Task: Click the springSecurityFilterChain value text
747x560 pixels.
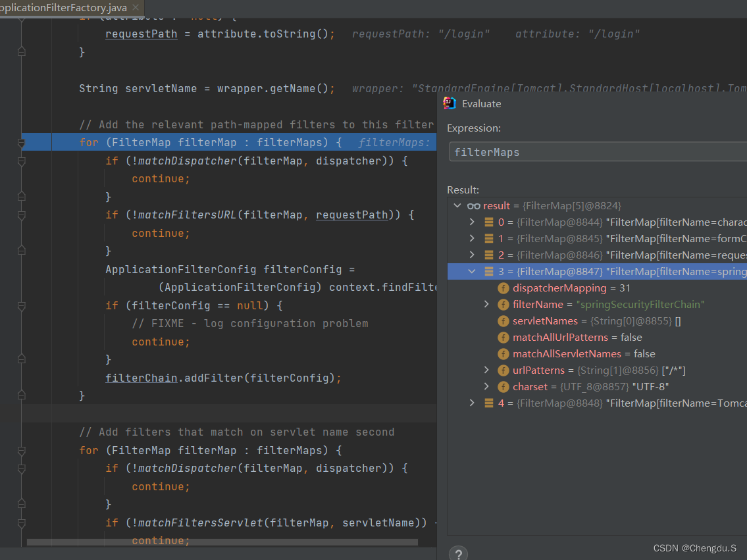Action: 640,304
